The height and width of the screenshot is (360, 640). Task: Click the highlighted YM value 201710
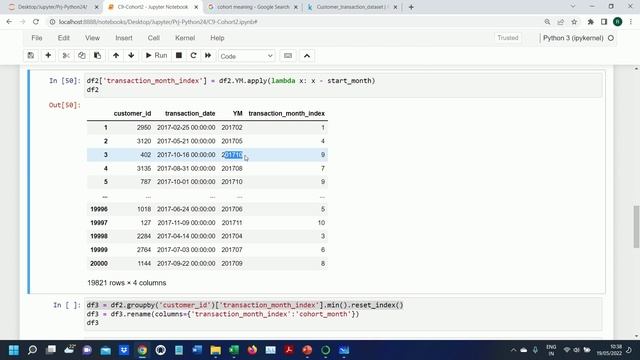point(232,155)
